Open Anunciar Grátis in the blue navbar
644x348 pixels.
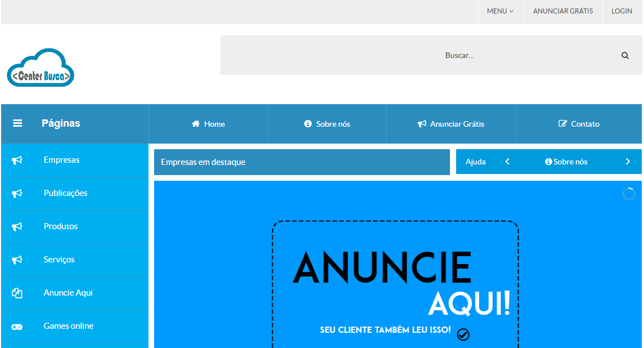tap(451, 124)
